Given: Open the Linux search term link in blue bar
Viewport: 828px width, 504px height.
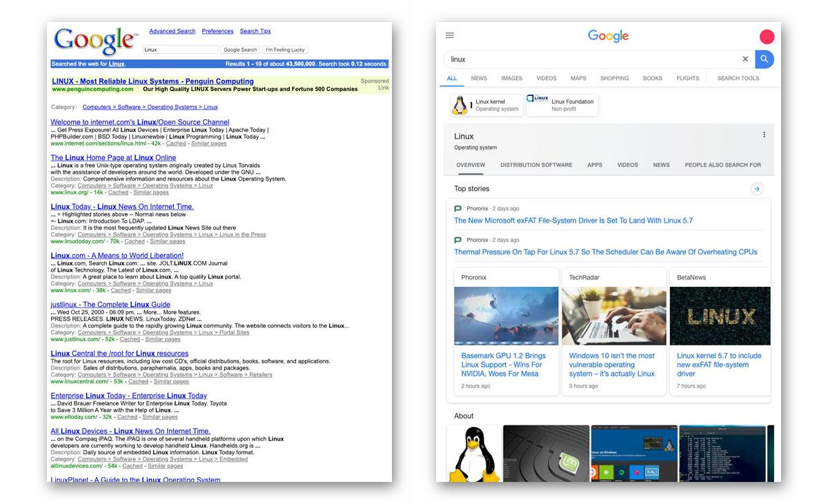Looking at the screenshot, I should tap(117, 64).
